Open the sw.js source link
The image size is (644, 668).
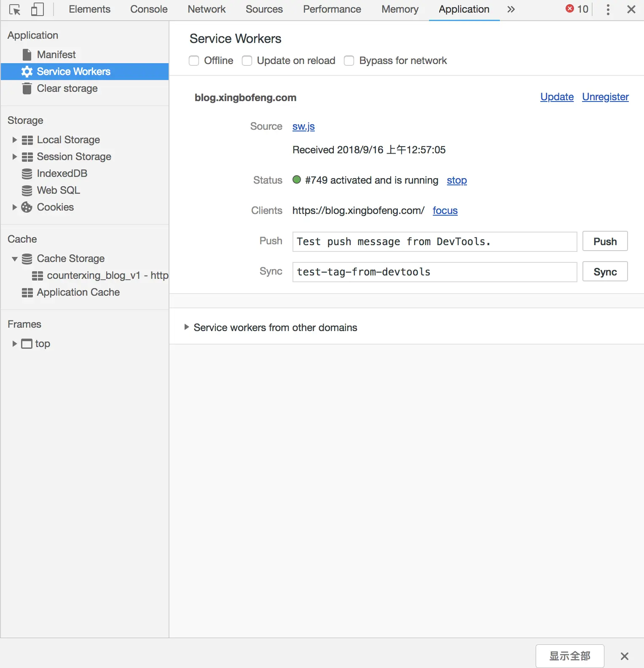click(x=303, y=126)
